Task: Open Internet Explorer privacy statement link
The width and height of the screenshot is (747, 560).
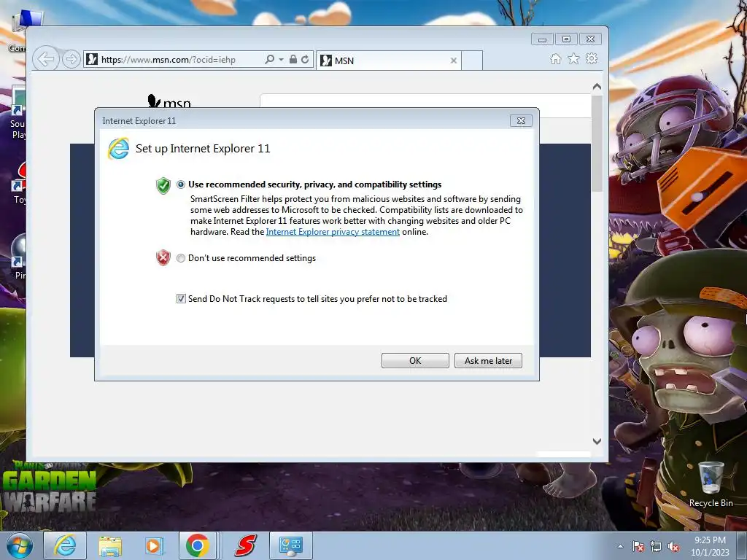Action: pos(333,232)
